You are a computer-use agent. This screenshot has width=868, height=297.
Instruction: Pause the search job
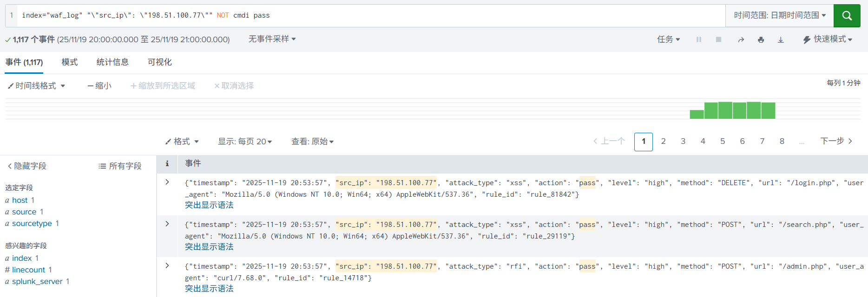698,40
